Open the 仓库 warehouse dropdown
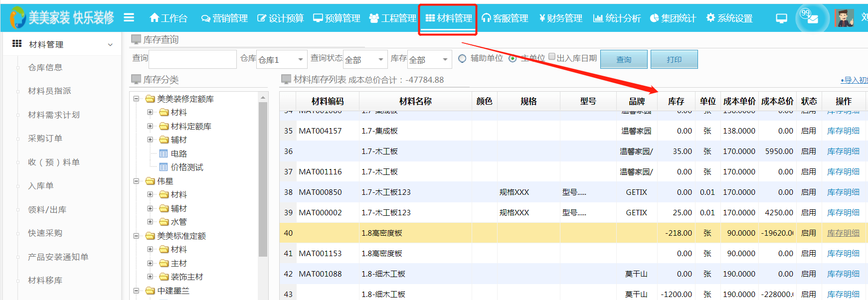This screenshot has height=300, width=868. [x=282, y=60]
